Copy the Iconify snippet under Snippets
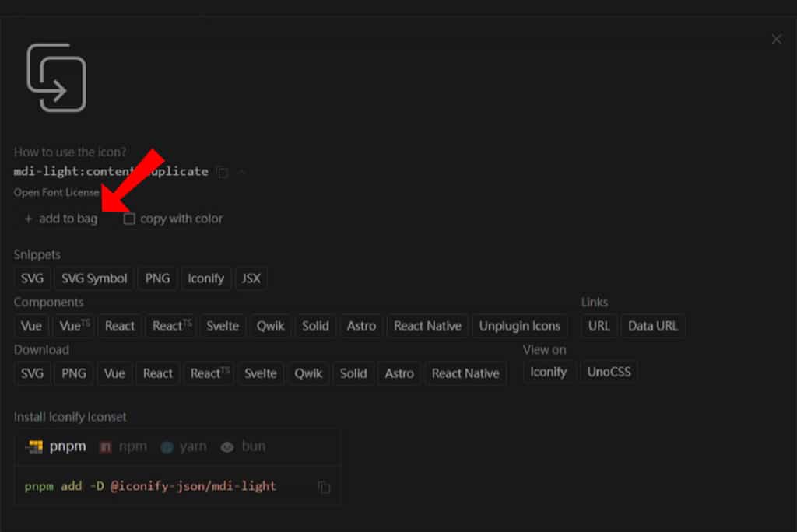The width and height of the screenshot is (797, 532). 205,278
